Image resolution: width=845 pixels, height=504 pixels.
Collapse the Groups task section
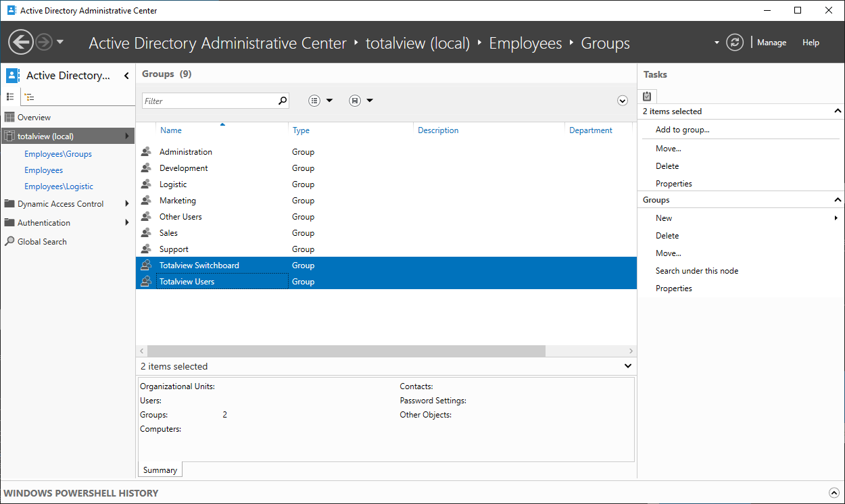[x=838, y=200]
